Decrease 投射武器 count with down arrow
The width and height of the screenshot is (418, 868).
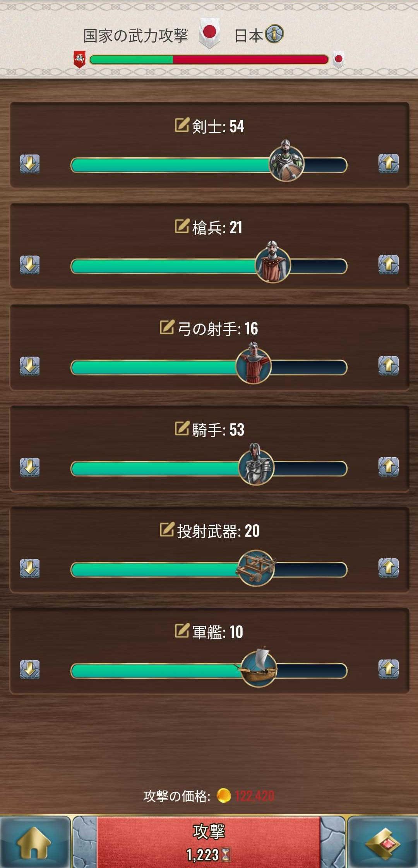coord(30,568)
